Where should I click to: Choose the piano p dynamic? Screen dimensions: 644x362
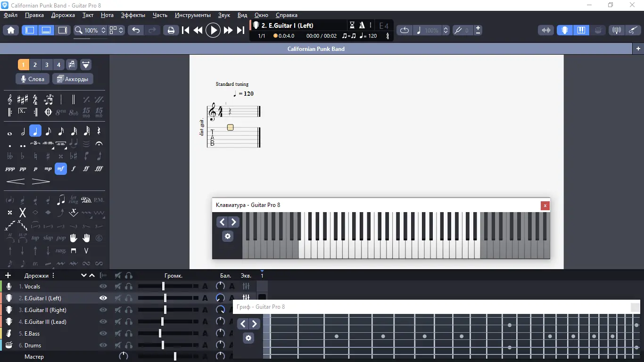click(35, 169)
